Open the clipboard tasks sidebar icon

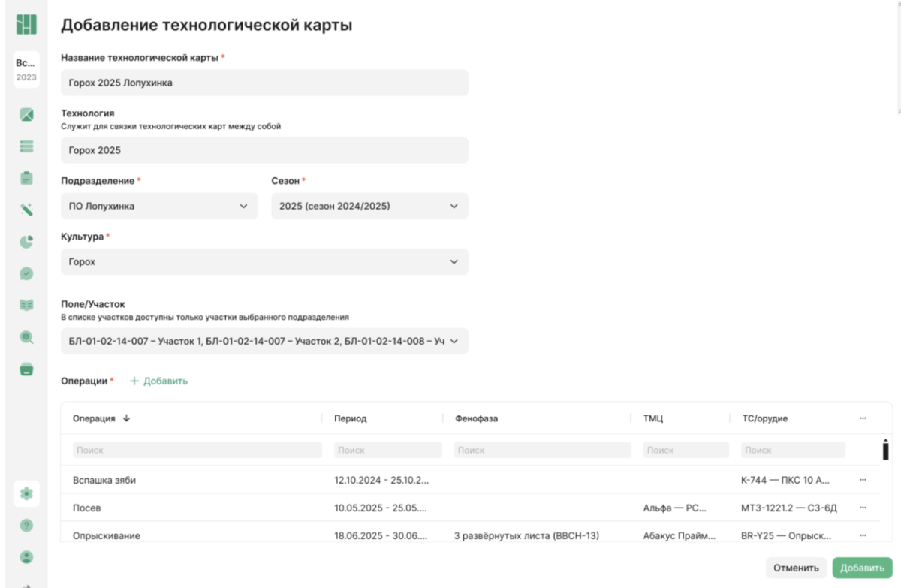tap(26, 179)
